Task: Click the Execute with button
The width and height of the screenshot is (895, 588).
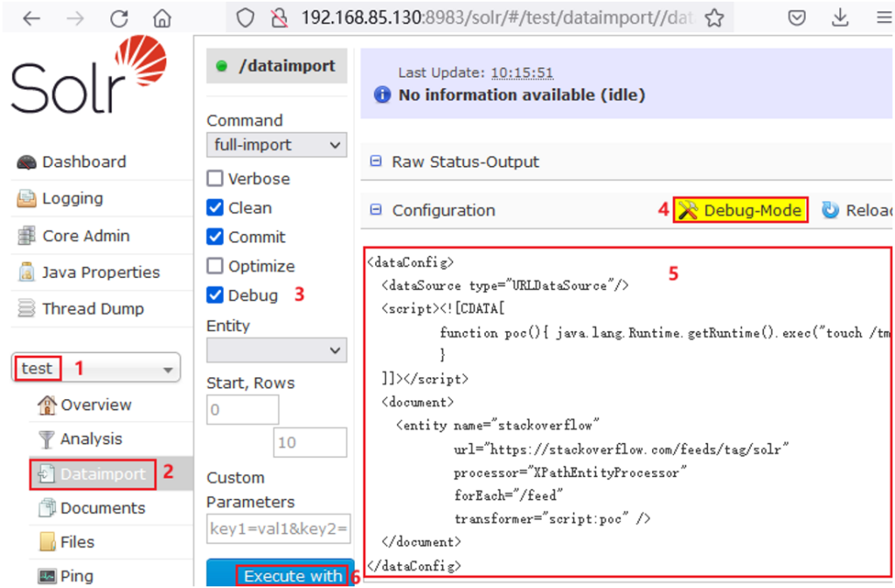Action: pyautogui.click(x=281, y=573)
